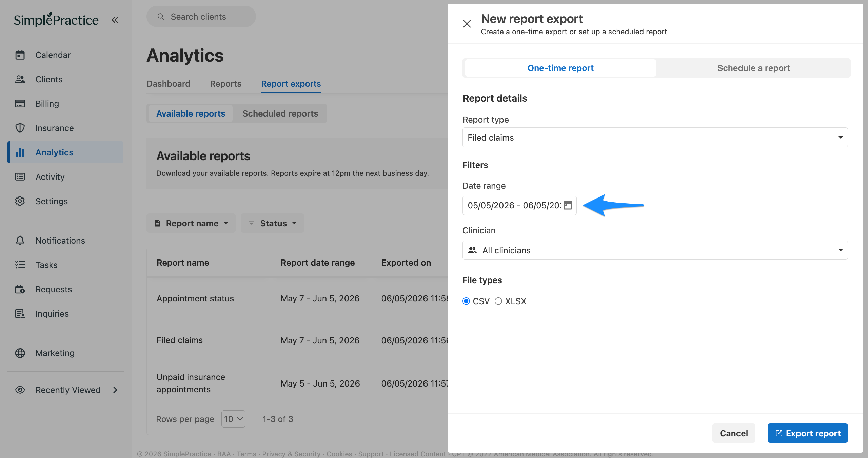Viewport: 868px width, 458px height.
Task: Click the SimplePractice logo
Action: tap(56, 20)
